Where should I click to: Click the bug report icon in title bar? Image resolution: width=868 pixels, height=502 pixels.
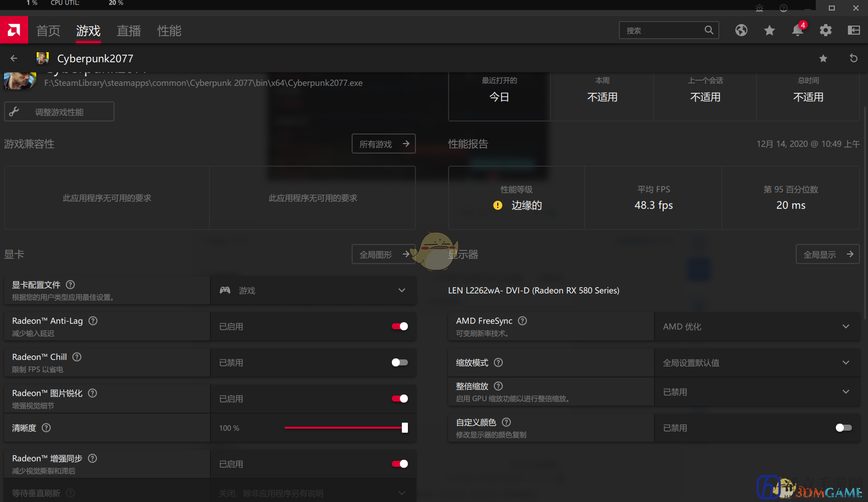point(759,8)
